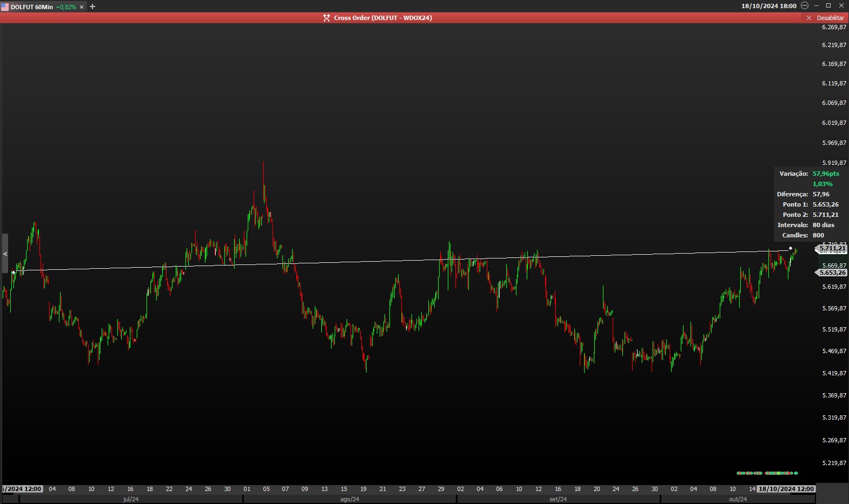Click the X icon beside Desabilitar

pyautogui.click(x=809, y=18)
